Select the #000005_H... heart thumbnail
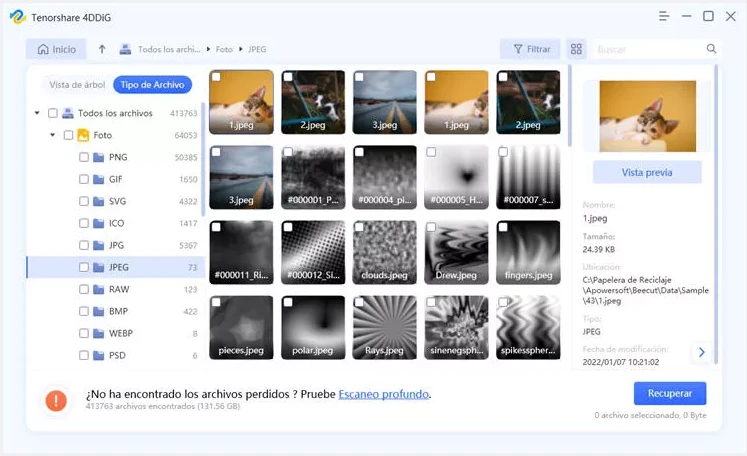Viewport: 747px width, 456px height. (x=456, y=177)
